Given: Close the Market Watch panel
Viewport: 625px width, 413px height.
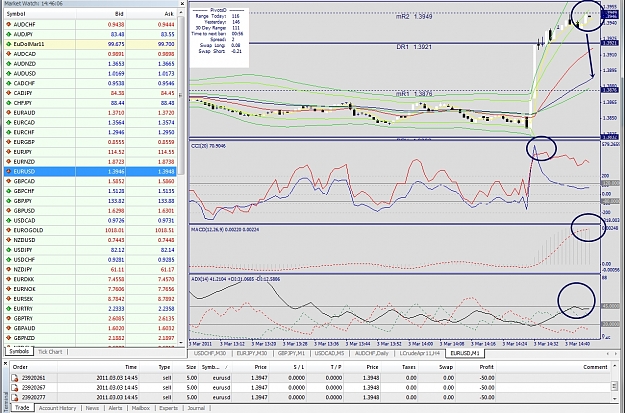Looking at the screenshot, I should 182,4.
